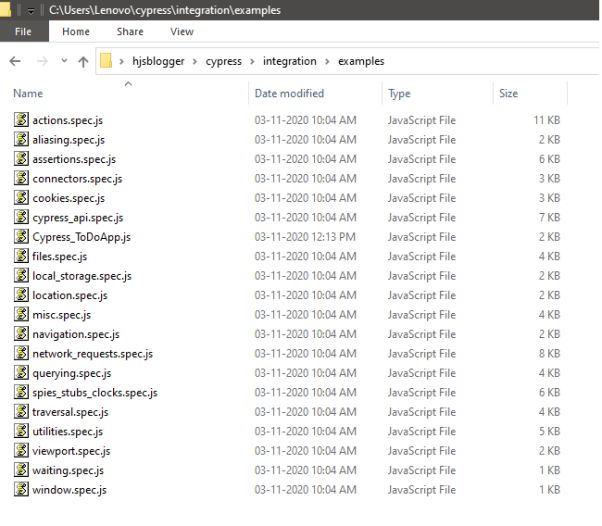Viewport: 602px width, 526px height.
Task: Select the network_requests.spec.js file icon
Action: (21, 354)
